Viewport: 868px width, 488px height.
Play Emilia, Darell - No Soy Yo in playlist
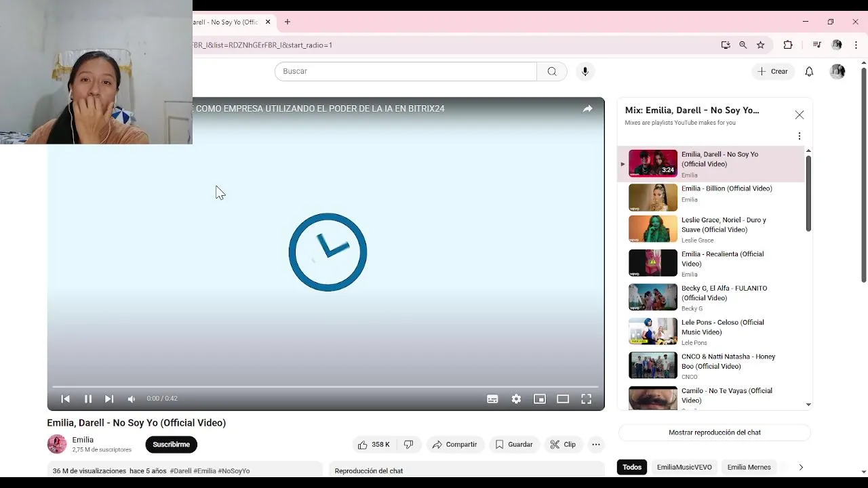coord(711,163)
